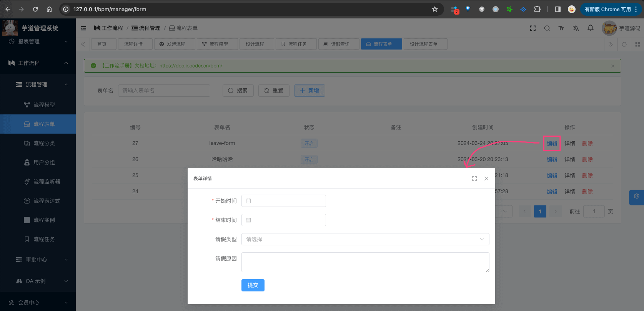The height and width of the screenshot is (311, 644).
Task: Click the 重置 button
Action: click(x=274, y=91)
